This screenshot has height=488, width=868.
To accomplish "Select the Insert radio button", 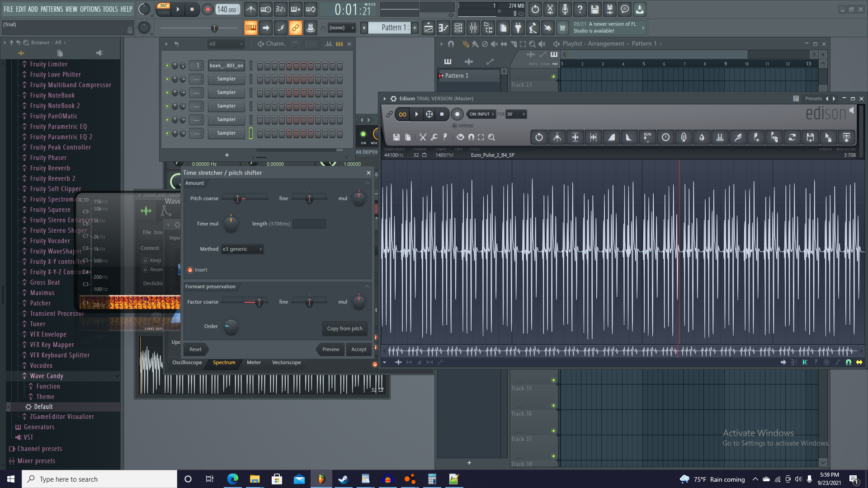I will (190, 270).
